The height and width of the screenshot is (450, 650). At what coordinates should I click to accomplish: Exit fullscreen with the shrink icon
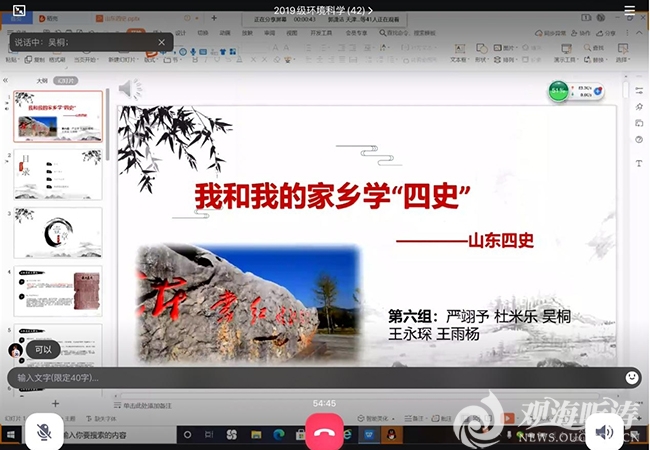point(19,10)
